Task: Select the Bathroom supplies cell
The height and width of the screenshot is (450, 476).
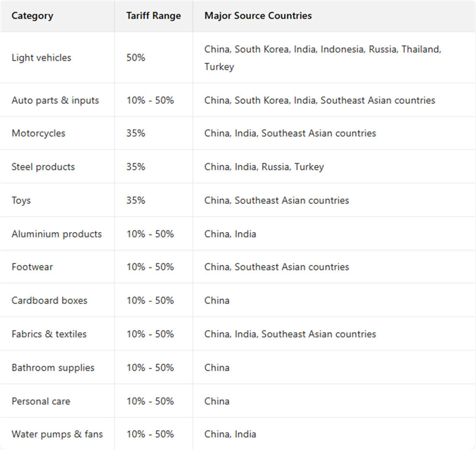Action: click(x=53, y=368)
